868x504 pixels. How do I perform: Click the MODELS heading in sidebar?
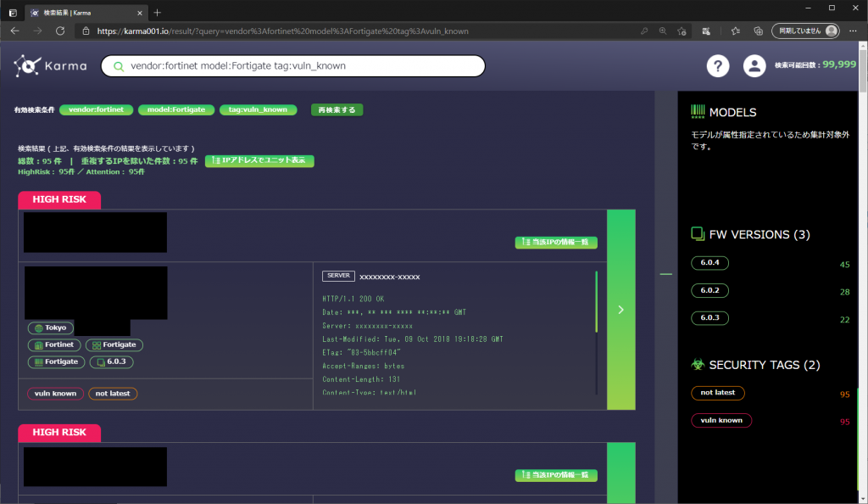coord(732,113)
